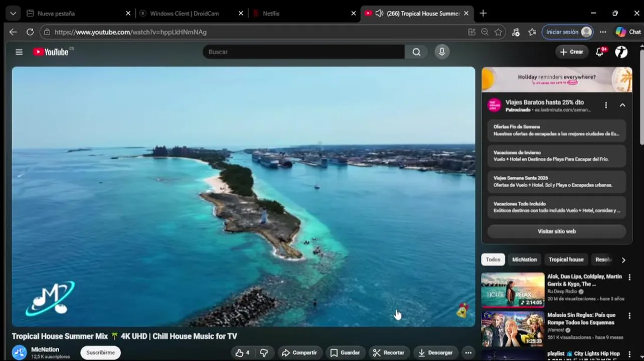Open the tab list dropdown arrow

[13, 14]
